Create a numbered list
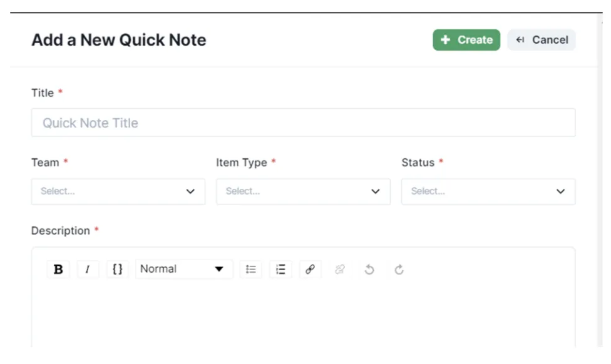The width and height of the screenshot is (611, 364). (280, 269)
